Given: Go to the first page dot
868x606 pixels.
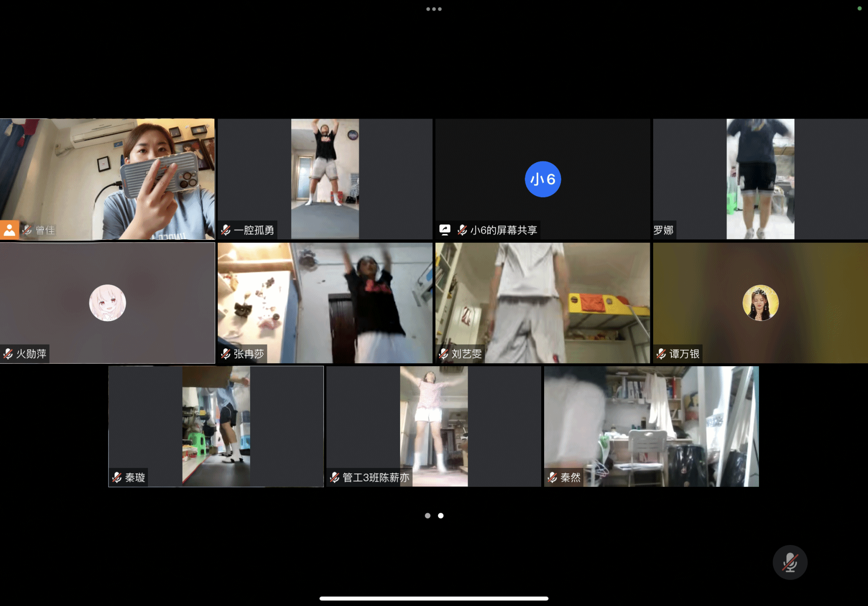Looking at the screenshot, I should pyautogui.click(x=428, y=516).
